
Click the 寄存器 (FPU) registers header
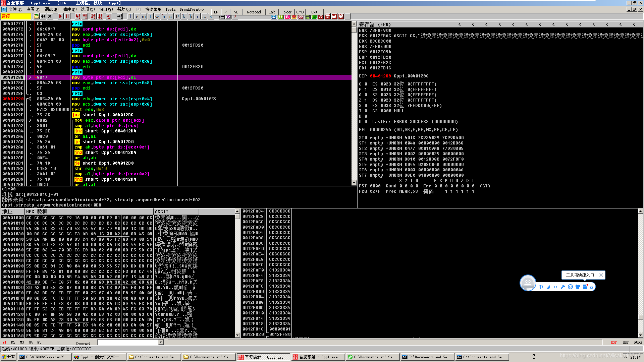375,24
